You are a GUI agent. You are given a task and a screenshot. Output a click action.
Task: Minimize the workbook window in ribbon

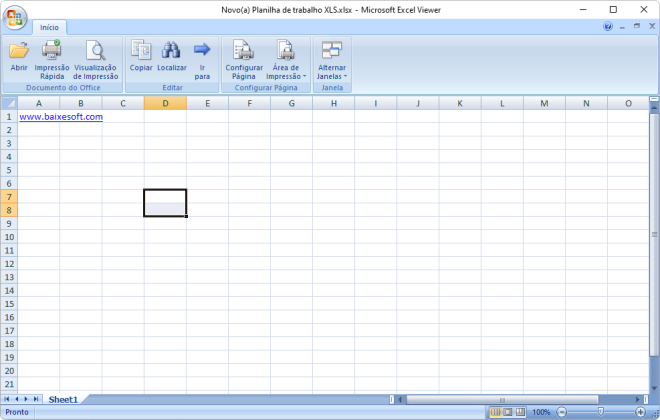coord(622,27)
